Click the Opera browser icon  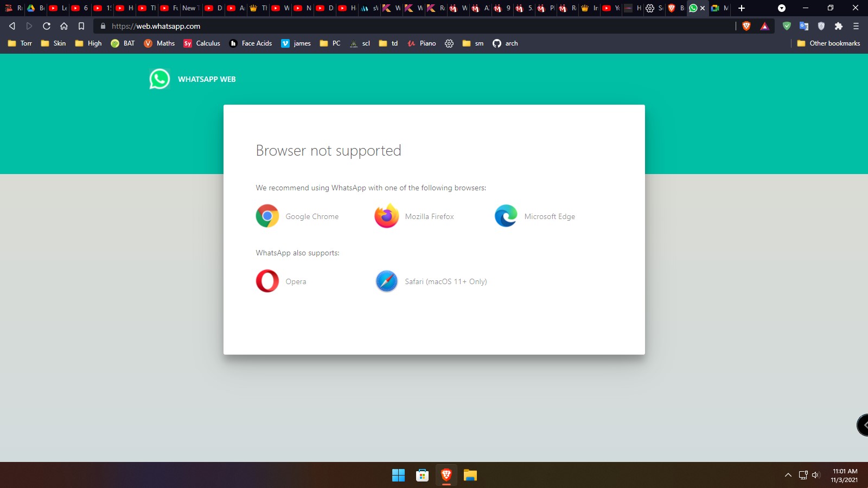pyautogui.click(x=267, y=281)
